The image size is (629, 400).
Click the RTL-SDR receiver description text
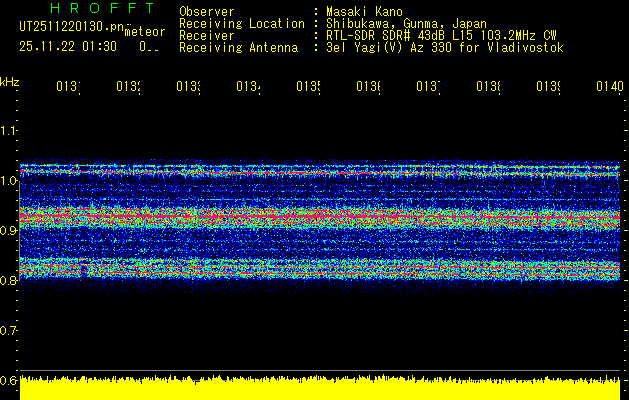pyautogui.click(x=441, y=35)
